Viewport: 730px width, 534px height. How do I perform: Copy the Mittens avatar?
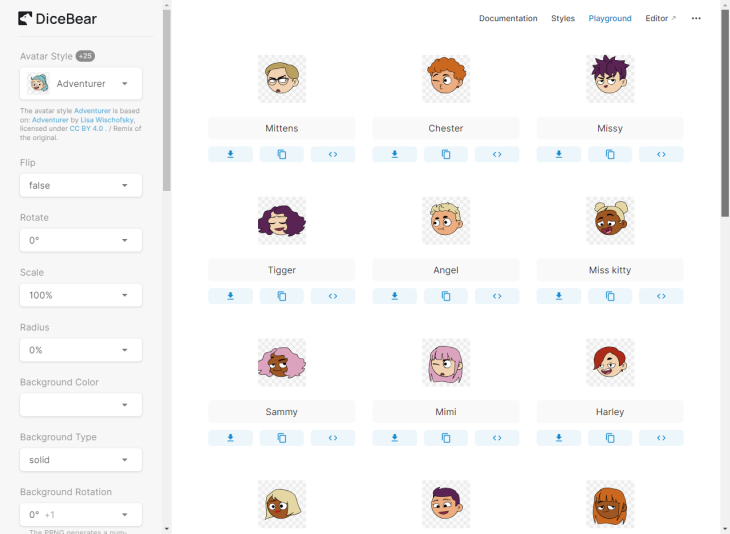282,154
